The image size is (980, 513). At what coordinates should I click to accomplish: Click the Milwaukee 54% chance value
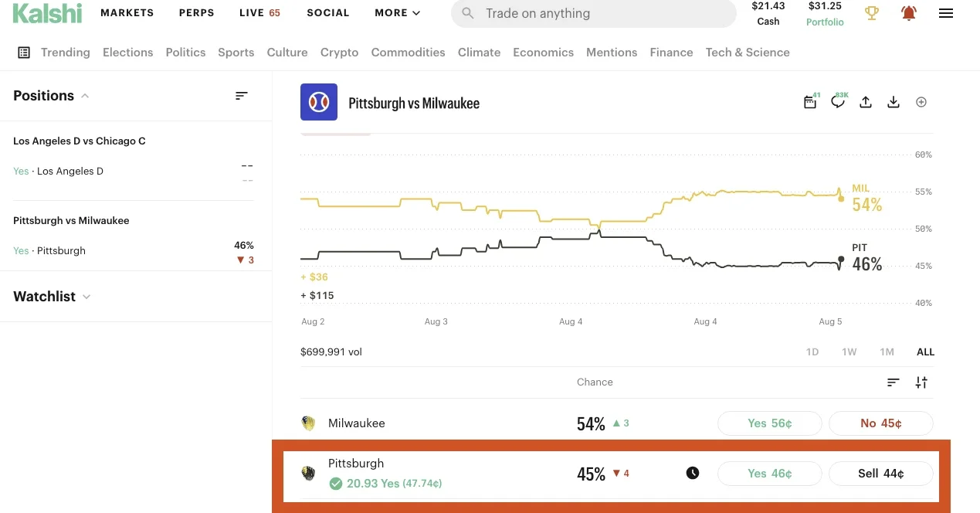(591, 423)
